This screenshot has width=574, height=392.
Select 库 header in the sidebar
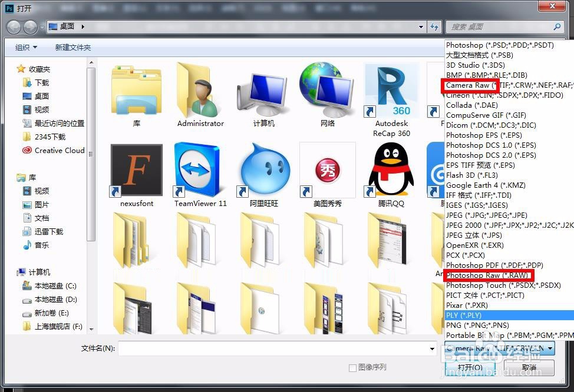coord(27,177)
